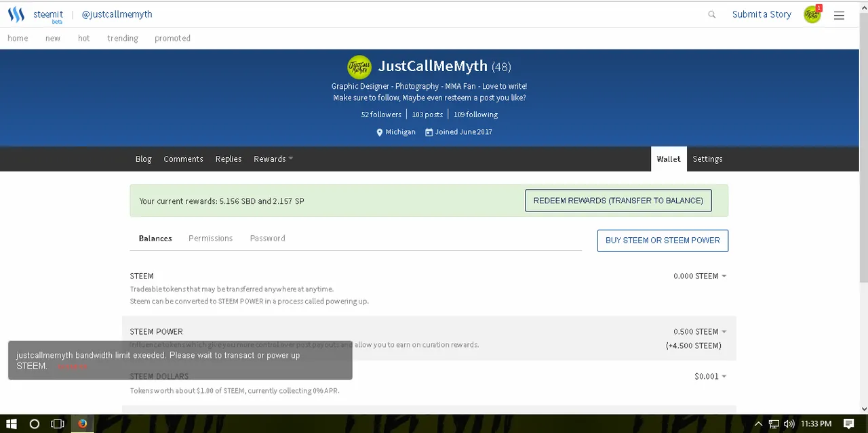Open the 0.500 STEEM power dropdown
The width and height of the screenshot is (868, 433).
(x=700, y=332)
